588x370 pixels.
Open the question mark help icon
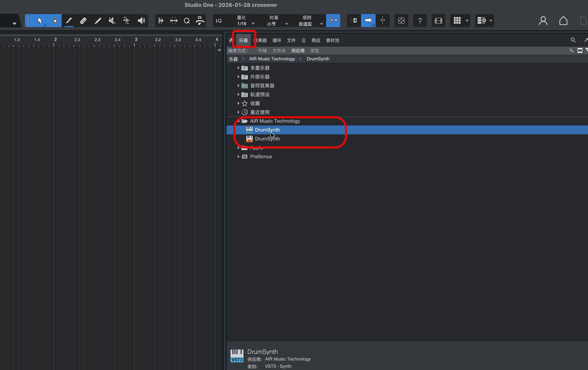pyautogui.click(x=420, y=21)
